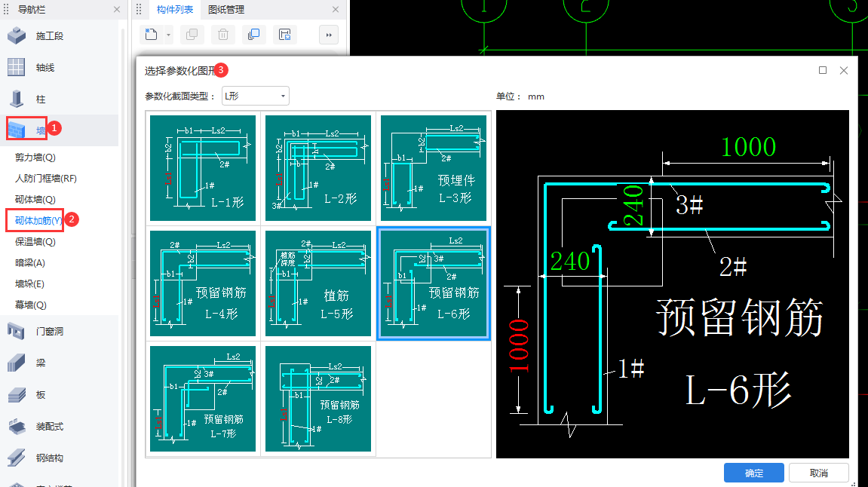Select 砌体加筋(Y) item
868x487 pixels.
point(38,220)
